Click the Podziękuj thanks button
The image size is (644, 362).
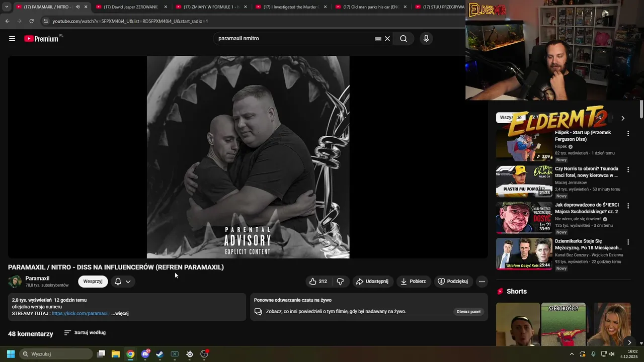(453, 282)
